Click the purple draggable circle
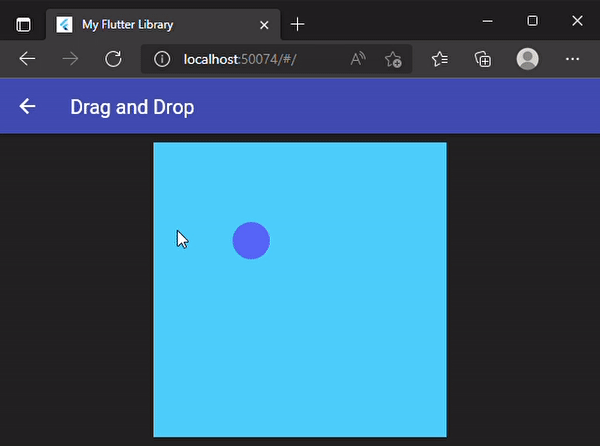 [251, 241]
